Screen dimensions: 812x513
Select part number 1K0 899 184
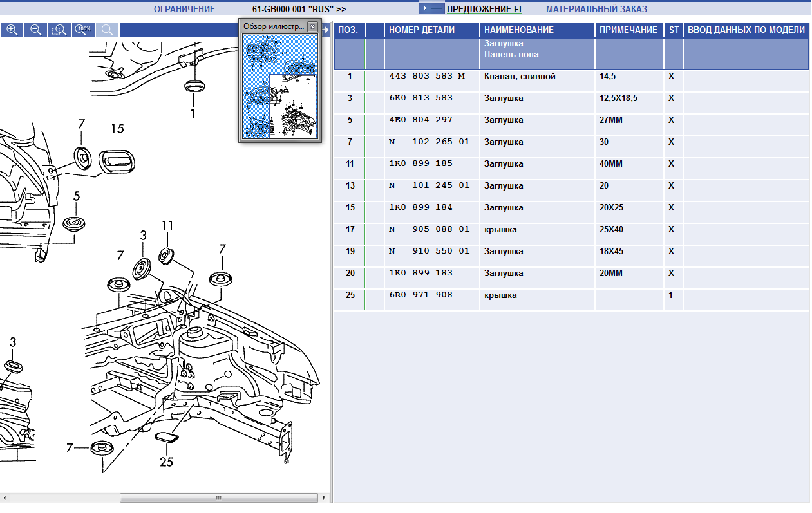421,207
